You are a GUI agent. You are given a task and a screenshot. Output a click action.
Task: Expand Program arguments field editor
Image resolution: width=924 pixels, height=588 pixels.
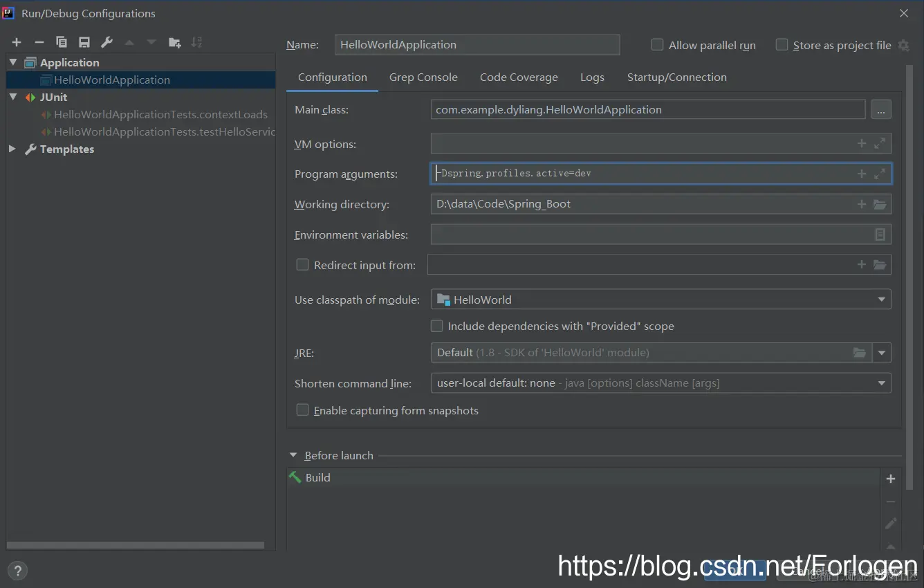tap(880, 174)
